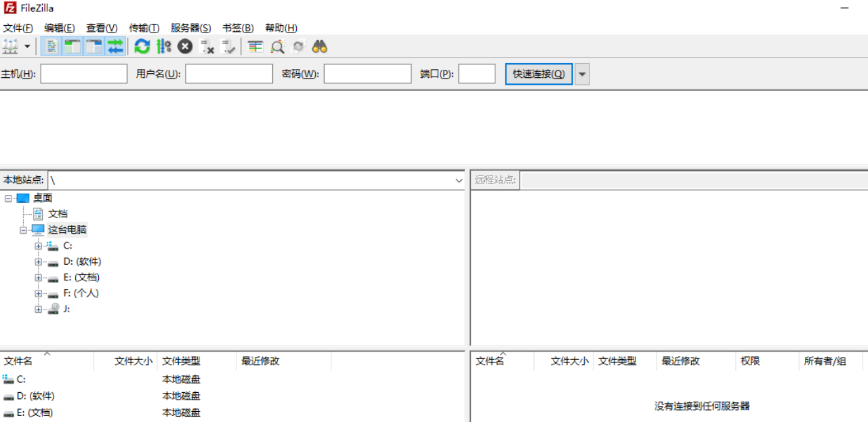Open Site Manager dropdown arrow
The width and height of the screenshot is (868, 422).
[x=27, y=46]
